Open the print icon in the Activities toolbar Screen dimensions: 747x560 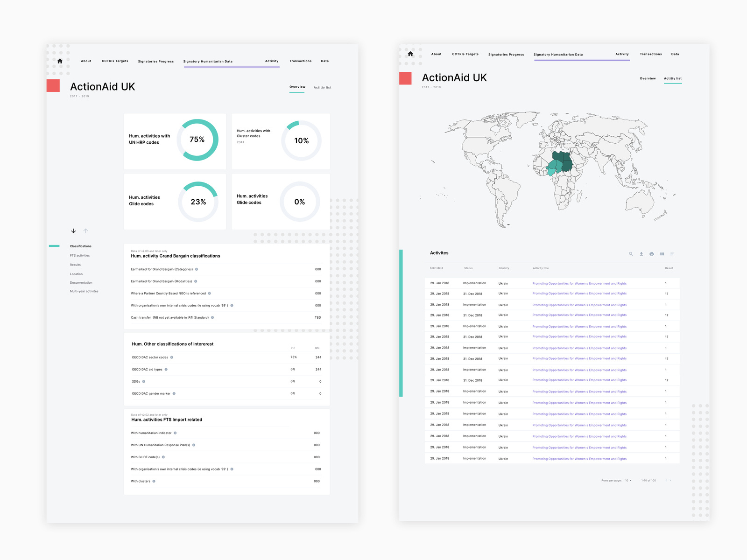pos(652,255)
